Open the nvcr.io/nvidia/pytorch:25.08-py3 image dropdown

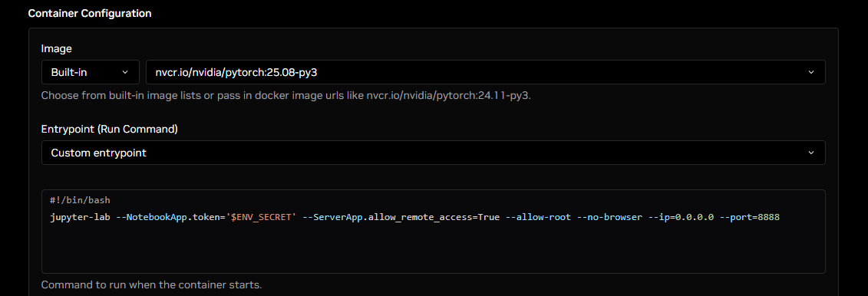(x=486, y=72)
